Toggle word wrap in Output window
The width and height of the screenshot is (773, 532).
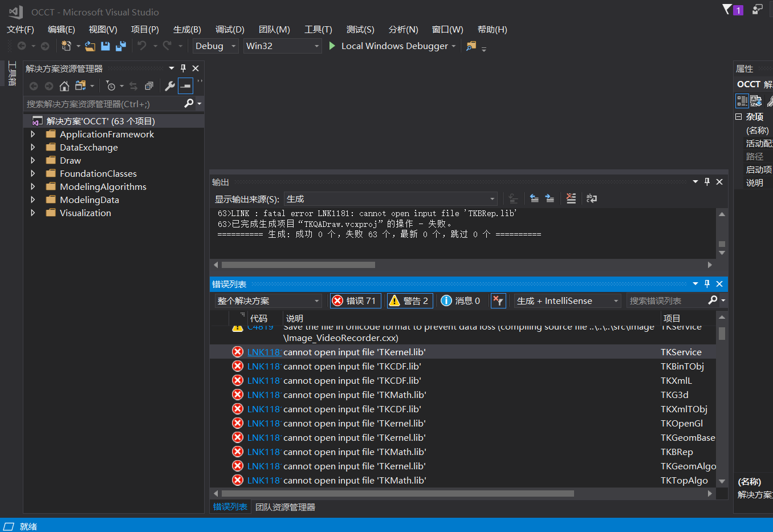click(x=592, y=198)
